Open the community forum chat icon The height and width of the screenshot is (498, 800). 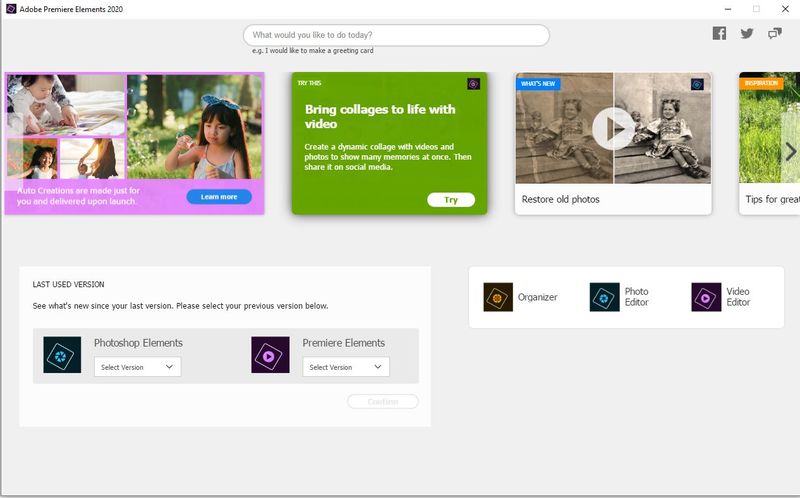[x=774, y=34]
